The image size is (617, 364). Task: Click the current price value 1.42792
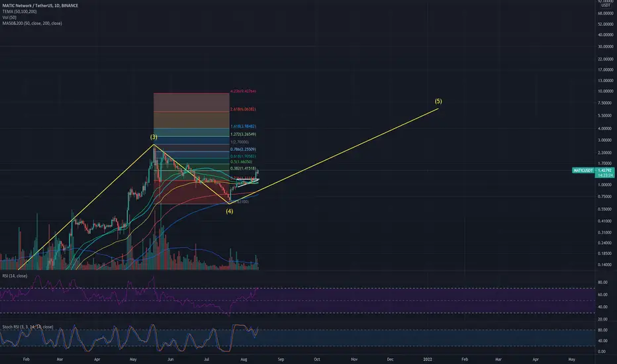click(x=605, y=170)
